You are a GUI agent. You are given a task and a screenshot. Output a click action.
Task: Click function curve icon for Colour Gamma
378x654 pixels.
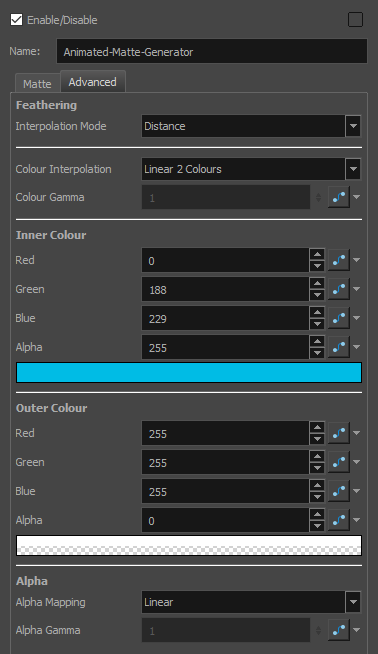click(339, 197)
